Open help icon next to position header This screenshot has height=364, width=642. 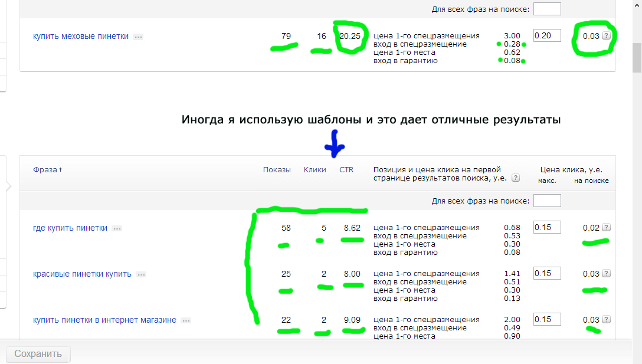tap(516, 178)
